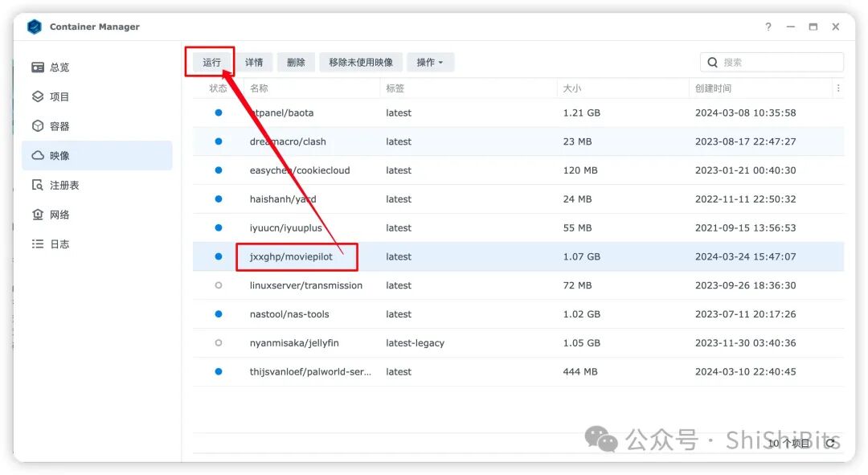Click 移除未使用映像 button

(x=361, y=62)
